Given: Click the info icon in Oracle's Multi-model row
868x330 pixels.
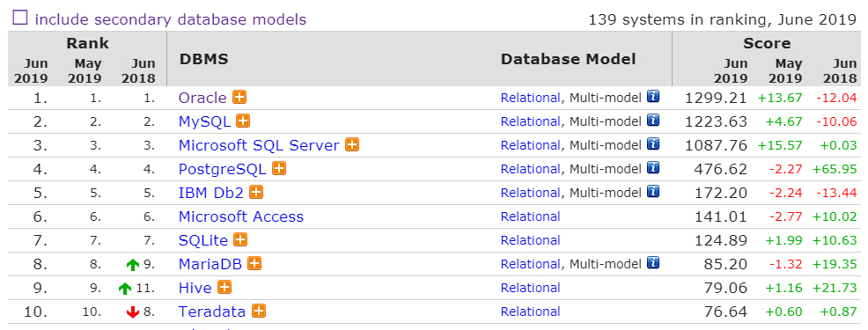Looking at the screenshot, I should (653, 97).
